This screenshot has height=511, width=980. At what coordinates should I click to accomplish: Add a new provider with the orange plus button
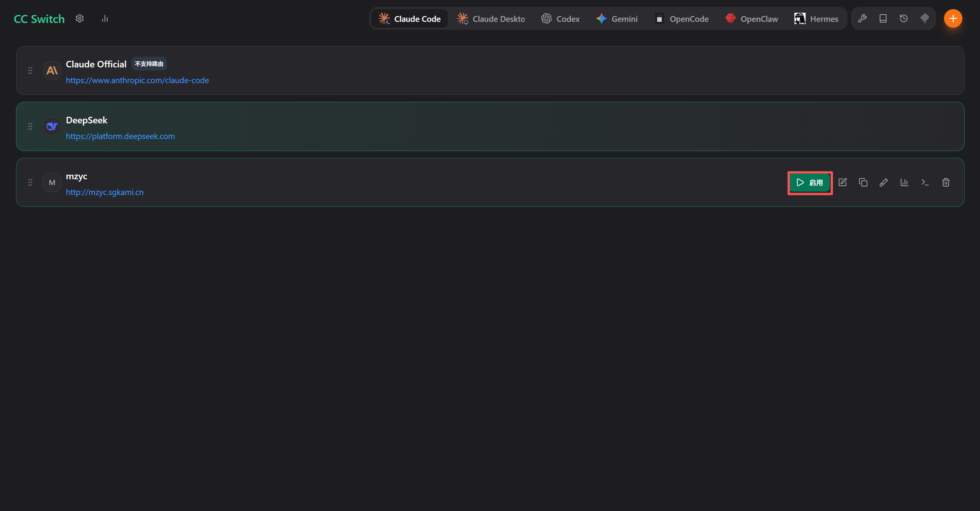[953, 18]
